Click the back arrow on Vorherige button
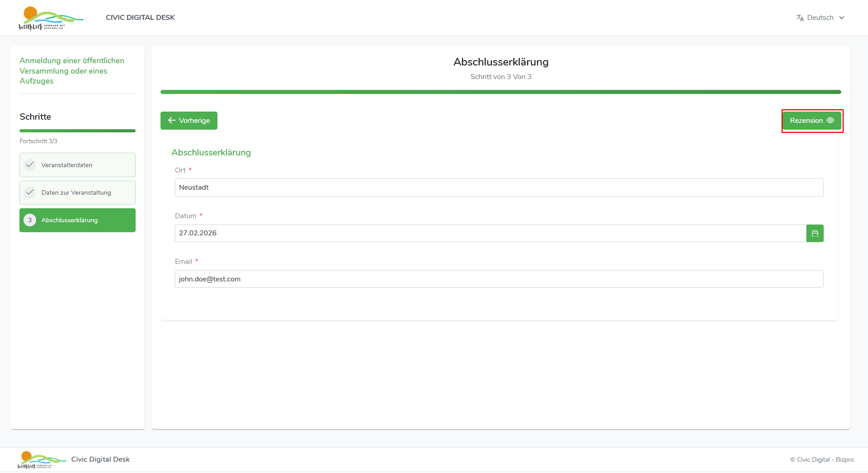 click(x=172, y=121)
